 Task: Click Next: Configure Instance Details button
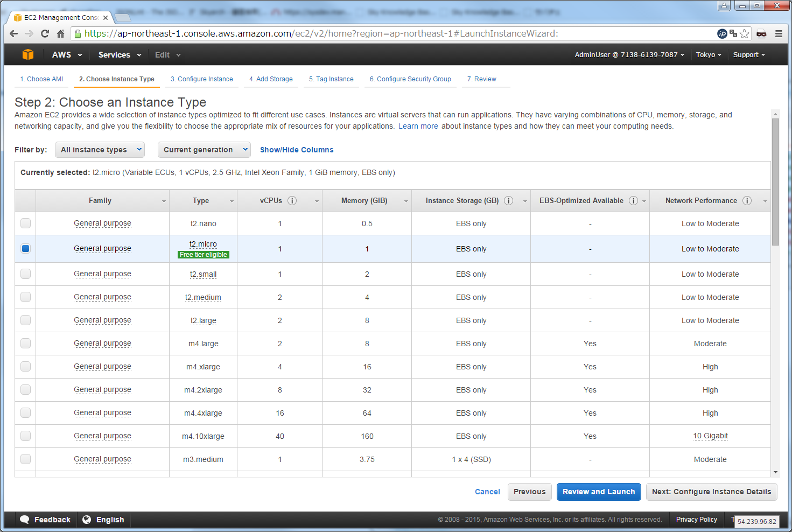click(x=711, y=492)
